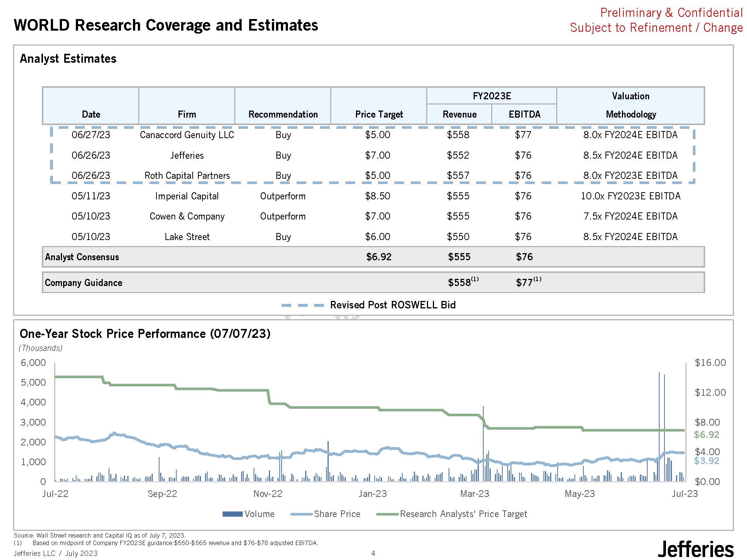Click the $6.92 green price target label
Viewport: 747px width, 560px height.
pos(706,435)
